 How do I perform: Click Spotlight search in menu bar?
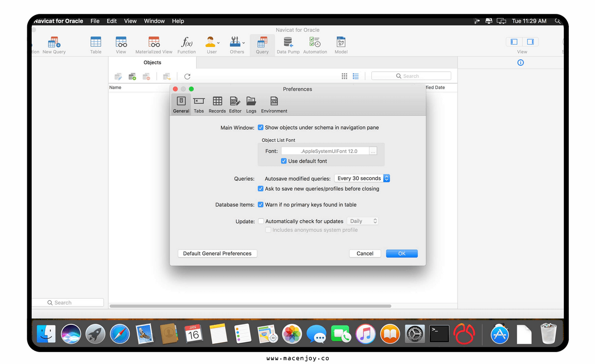tap(558, 21)
